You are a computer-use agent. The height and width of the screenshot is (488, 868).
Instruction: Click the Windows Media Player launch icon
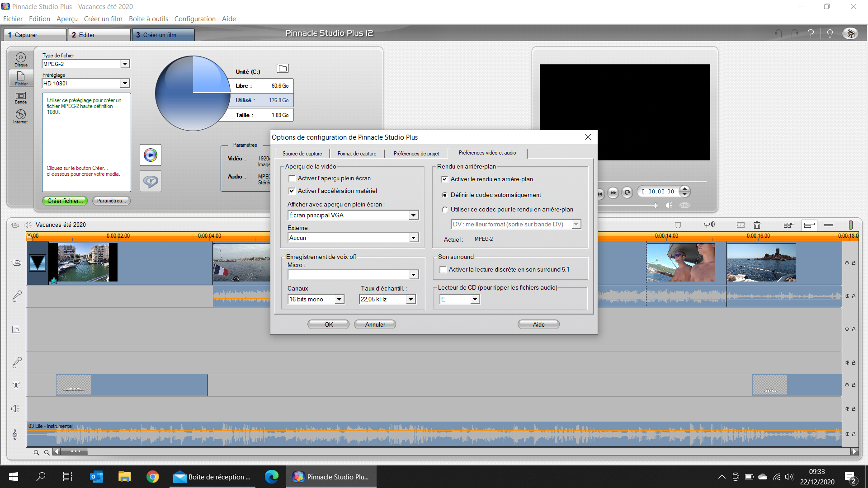[151, 155]
